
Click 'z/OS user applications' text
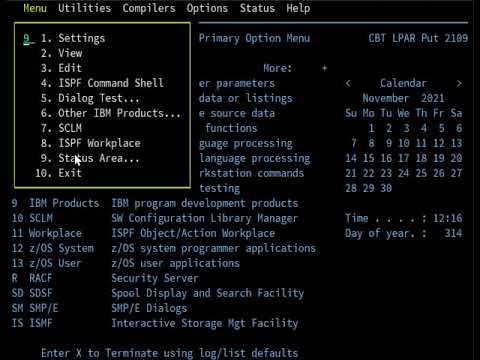[175, 263]
